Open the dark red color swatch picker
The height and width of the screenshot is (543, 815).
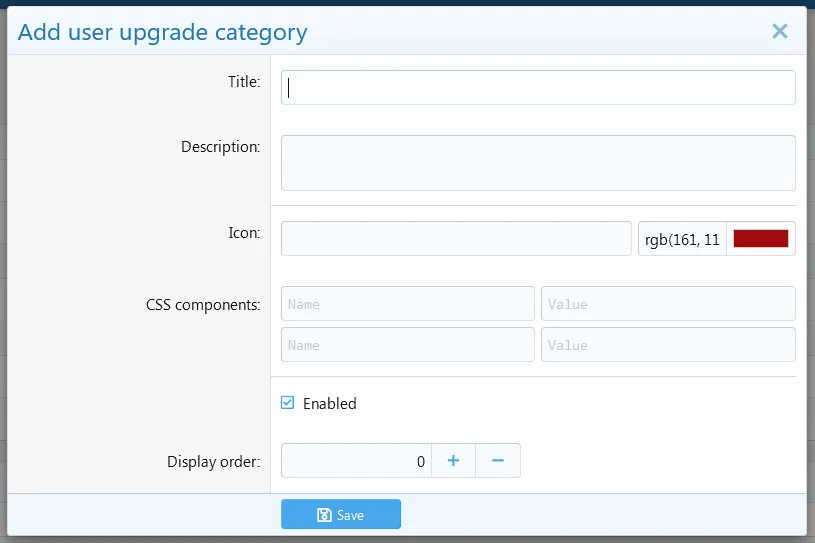pos(761,239)
